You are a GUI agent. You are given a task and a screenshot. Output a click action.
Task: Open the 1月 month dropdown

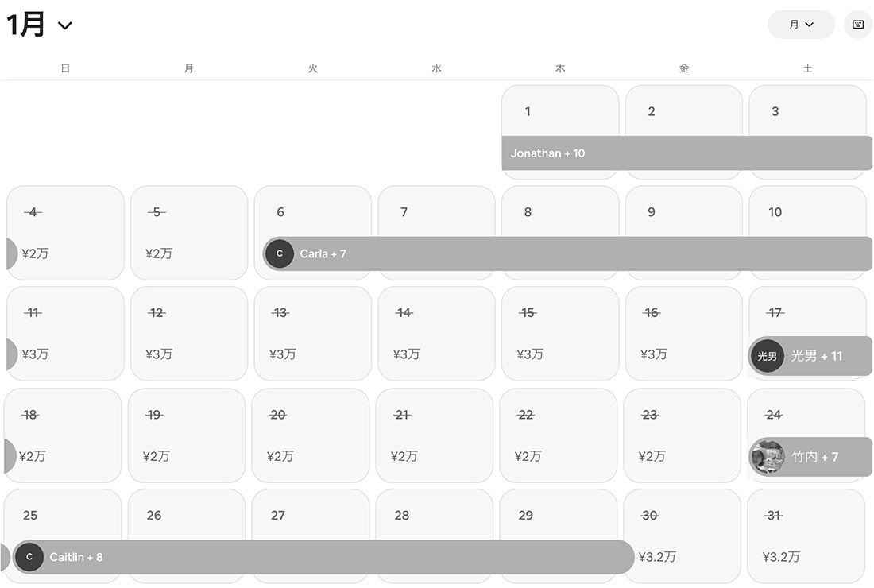coord(40,25)
